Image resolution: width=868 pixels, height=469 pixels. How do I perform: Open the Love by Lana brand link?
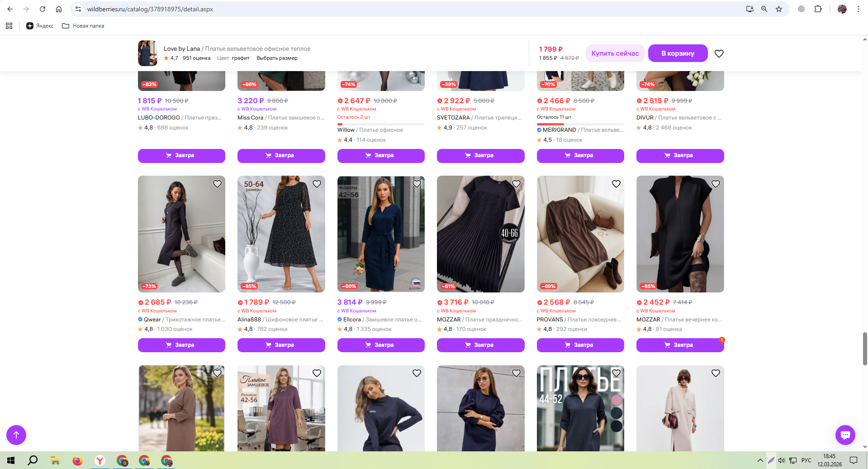[x=182, y=48]
